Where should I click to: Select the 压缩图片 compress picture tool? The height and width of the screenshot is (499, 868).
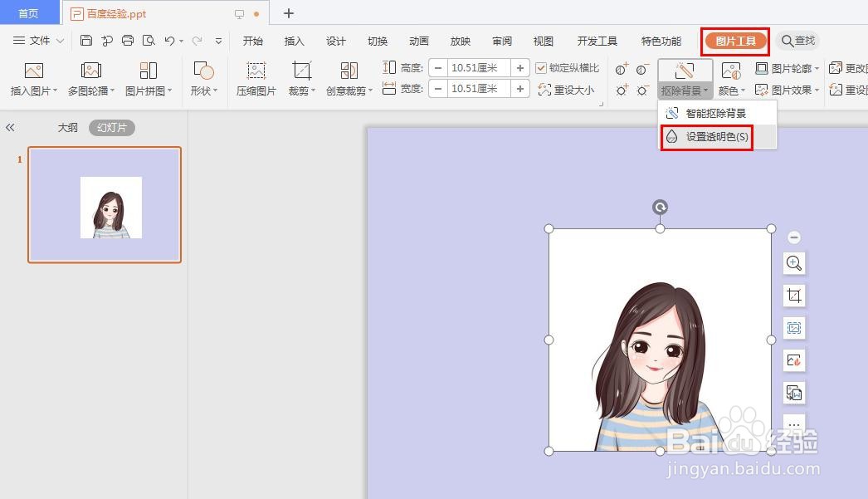point(256,78)
